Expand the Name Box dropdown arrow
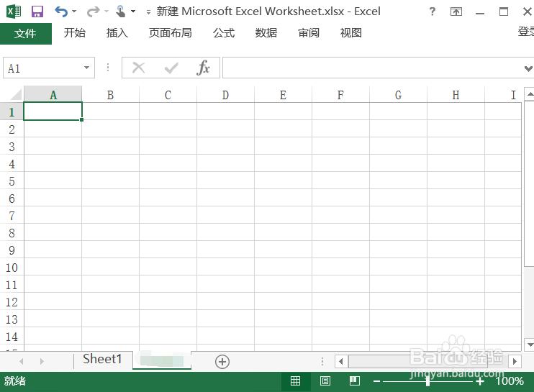Screen dimensions: 534x392 click(87, 68)
